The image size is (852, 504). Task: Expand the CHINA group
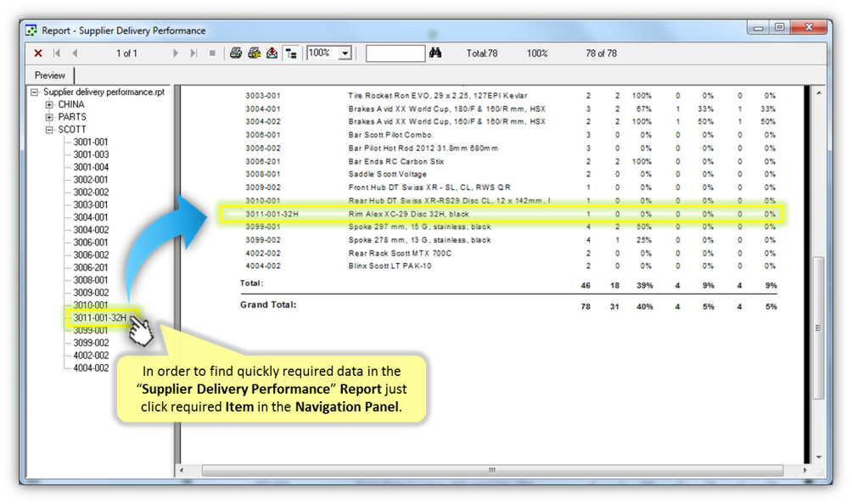49,105
